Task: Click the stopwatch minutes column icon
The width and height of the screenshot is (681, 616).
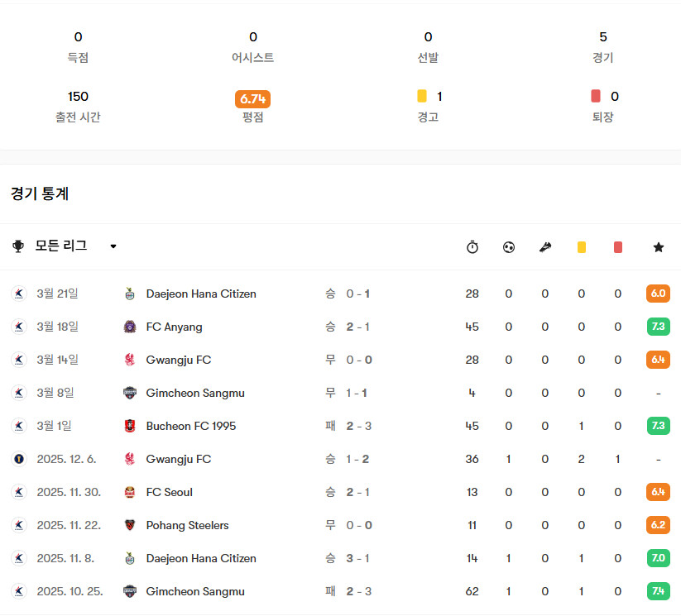Action: (x=472, y=247)
